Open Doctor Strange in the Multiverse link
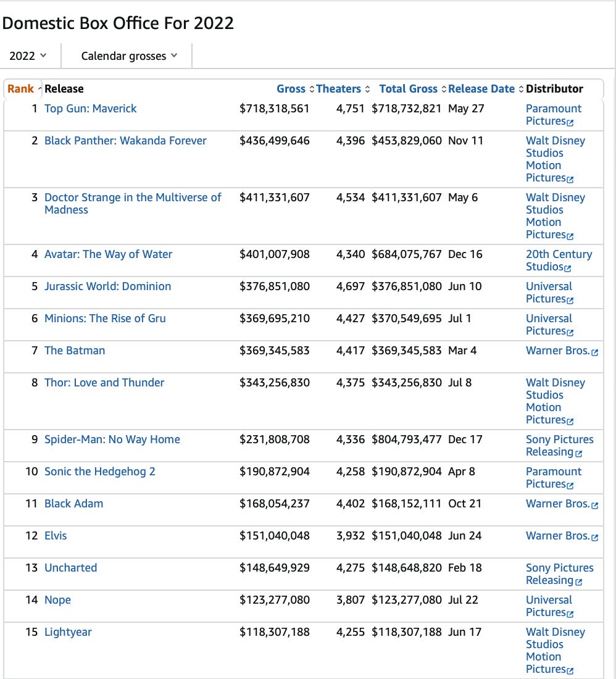 [x=133, y=204]
